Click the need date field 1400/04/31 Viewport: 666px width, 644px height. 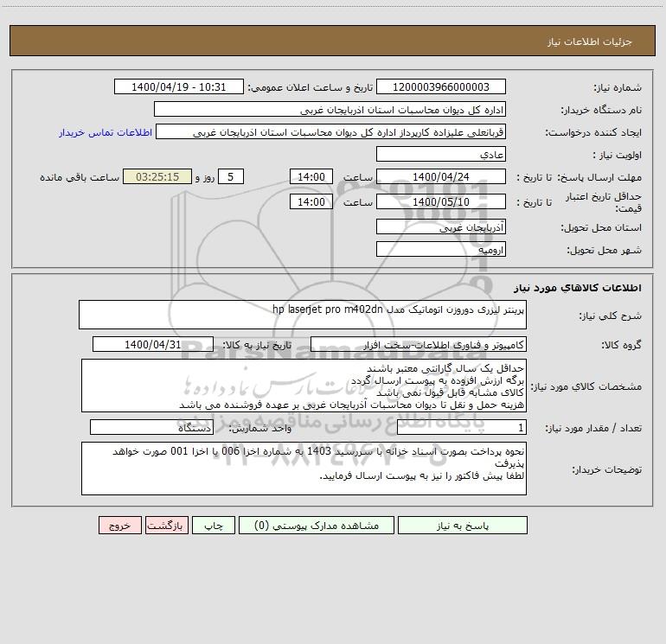(153, 344)
